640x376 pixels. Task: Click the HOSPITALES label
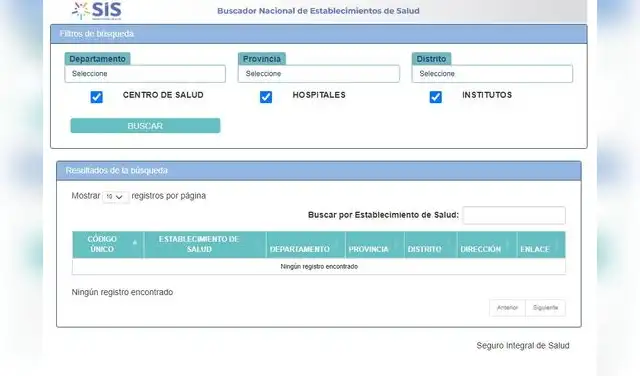coord(319,95)
